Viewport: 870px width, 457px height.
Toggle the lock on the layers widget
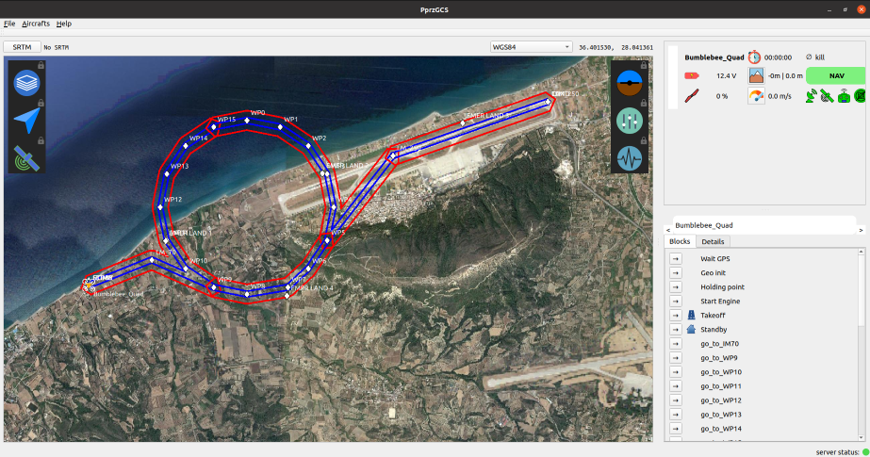(x=41, y=66)
